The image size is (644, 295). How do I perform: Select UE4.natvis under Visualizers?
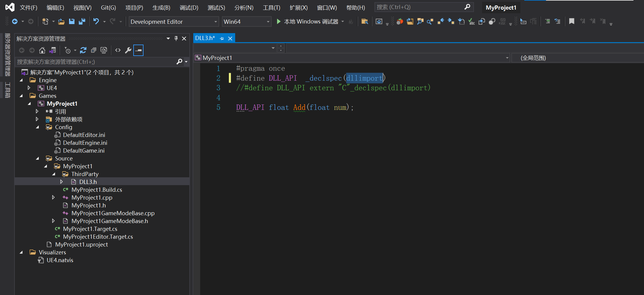click(x=60, y=260)
